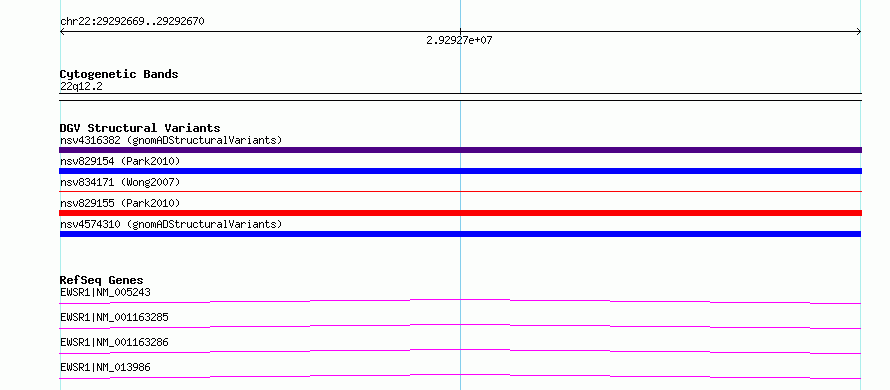The height and width of the screenshot is (390, 890).
Task: Click the EWSR1|NM_001163285 transcript label
Action: (x=114, y=317)
